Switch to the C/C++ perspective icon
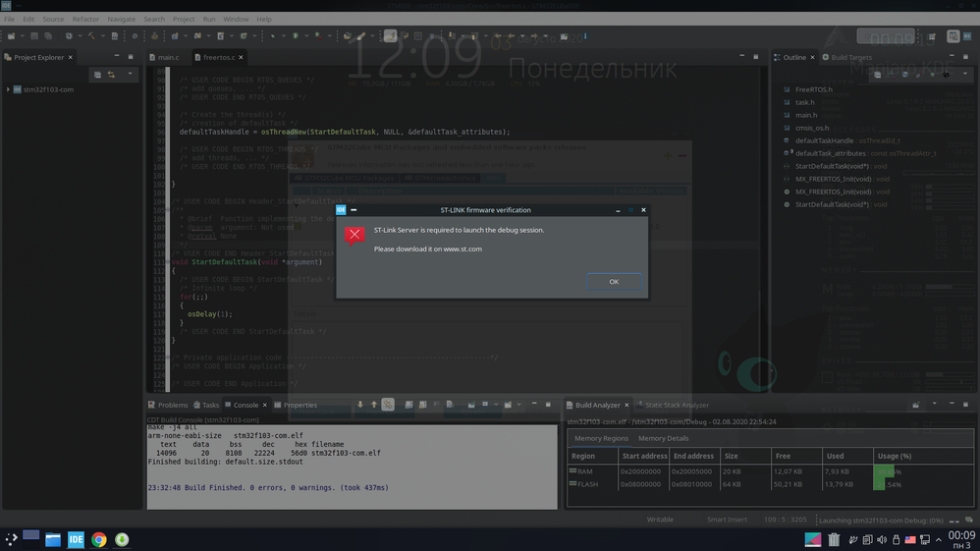The width and height of the screenshot is (980, 551). (953, 36)
